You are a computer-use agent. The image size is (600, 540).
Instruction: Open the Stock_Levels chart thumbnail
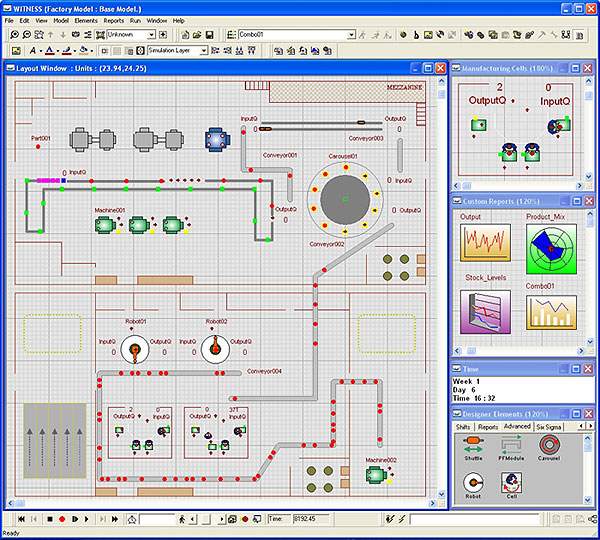(485, 312)
